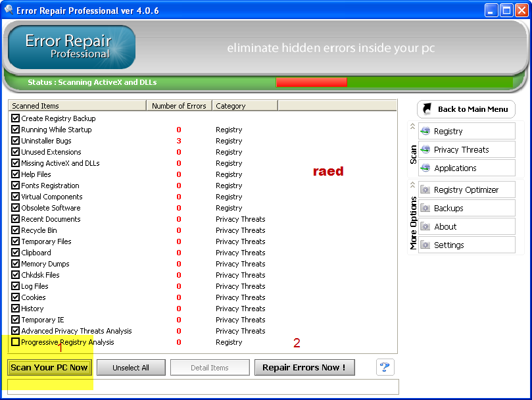Click Repair Errors Now button
The image size is (532, 400).
(x=304, y=367)
